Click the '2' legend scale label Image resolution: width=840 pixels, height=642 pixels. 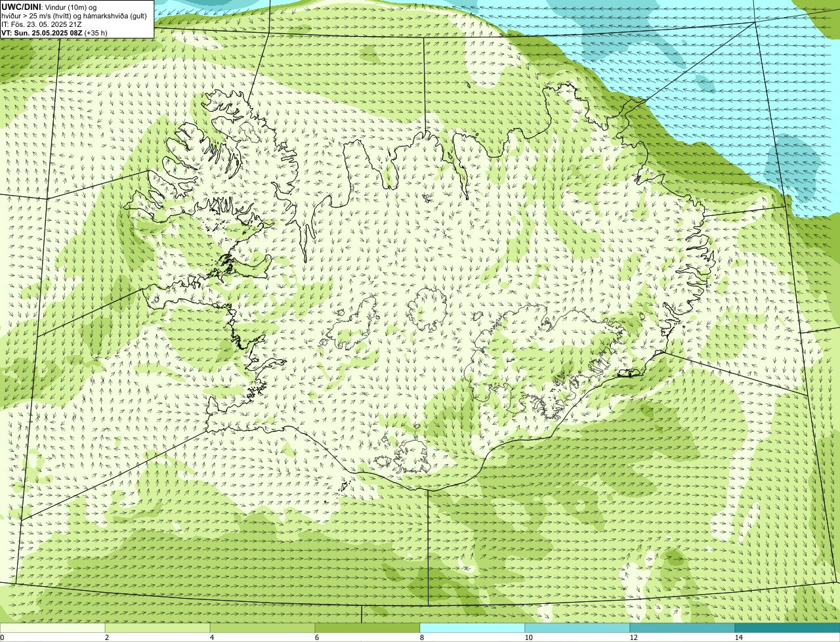pyautogui.click(x=106, y=637)
